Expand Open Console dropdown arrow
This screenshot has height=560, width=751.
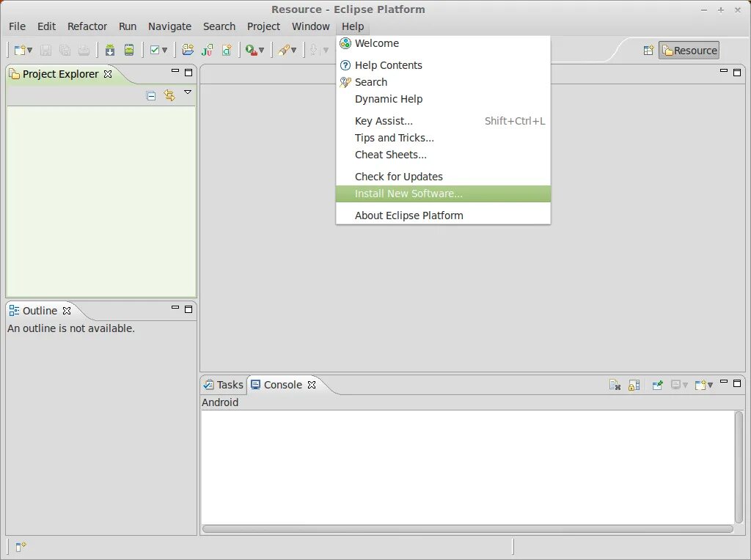click(x=710, y=385)
